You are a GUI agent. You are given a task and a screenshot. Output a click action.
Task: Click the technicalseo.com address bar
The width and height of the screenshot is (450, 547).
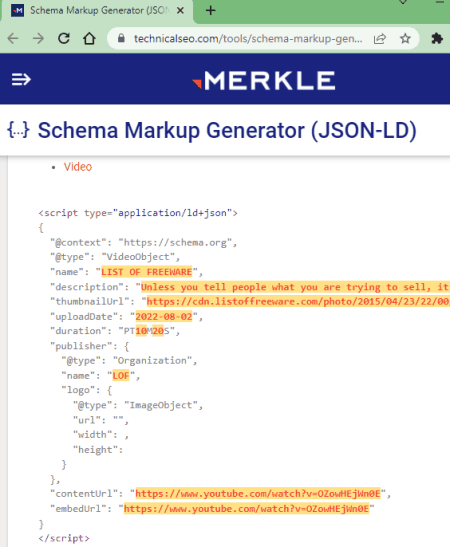(x=248, y=38)
